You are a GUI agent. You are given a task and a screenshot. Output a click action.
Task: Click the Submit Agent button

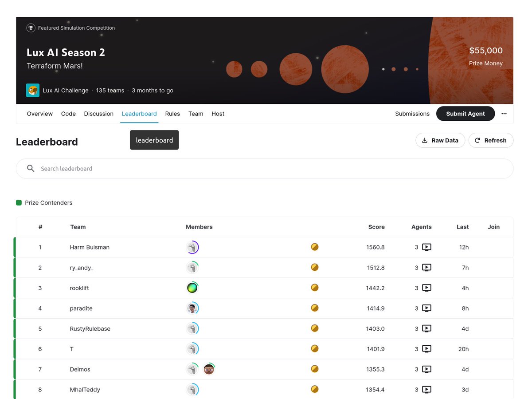click(x=465, y=114)
